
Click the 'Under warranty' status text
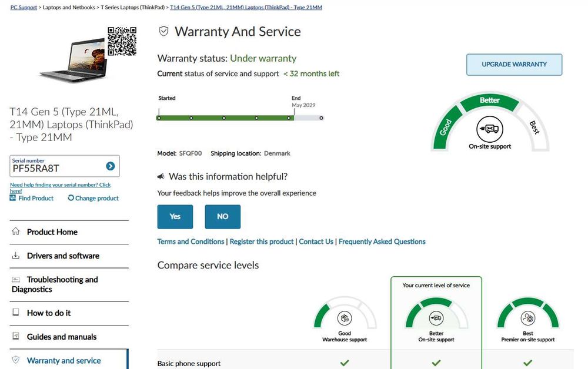coord(263,58)
